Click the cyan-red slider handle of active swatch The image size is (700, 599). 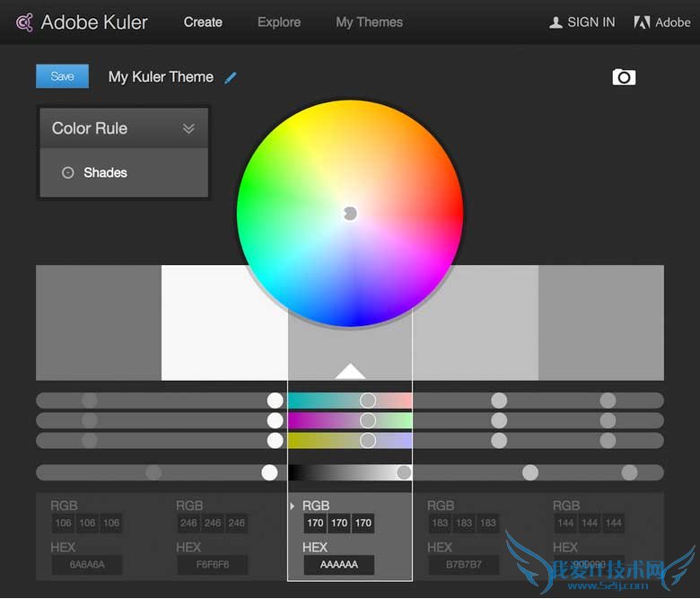tap(368, 401)
